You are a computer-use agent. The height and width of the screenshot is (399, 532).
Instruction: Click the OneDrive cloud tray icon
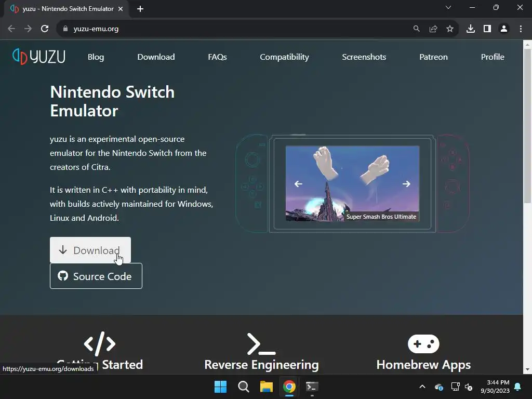[438, 387]
